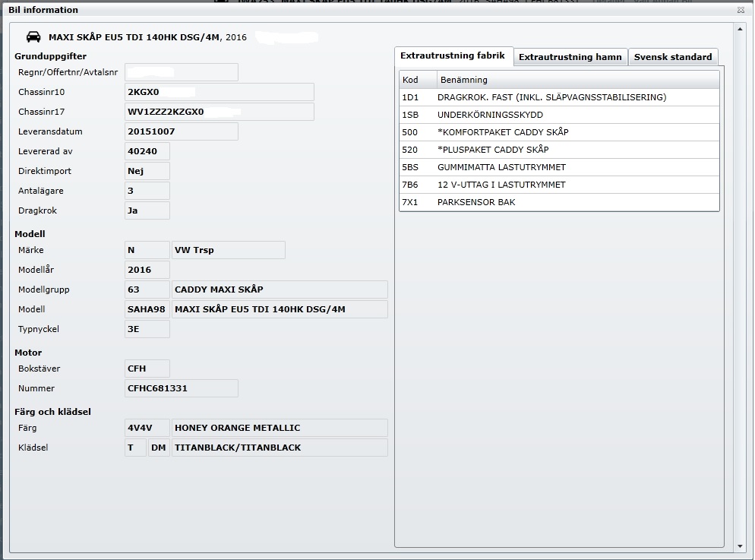Image resolution: width=755 pixels, height=560 pixels.
Task: Select the 1SB UNDERKÖRNINGSSKYDD row
Action: pos(559,115)
